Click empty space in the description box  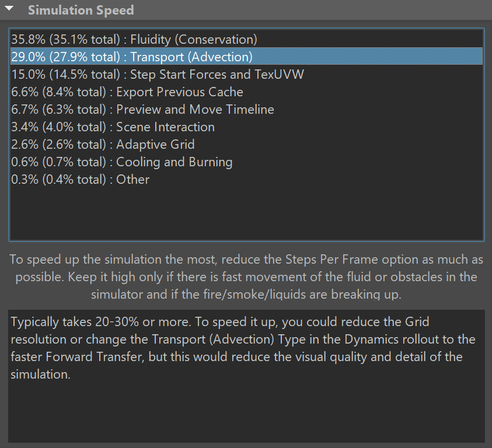click(247, 411)
